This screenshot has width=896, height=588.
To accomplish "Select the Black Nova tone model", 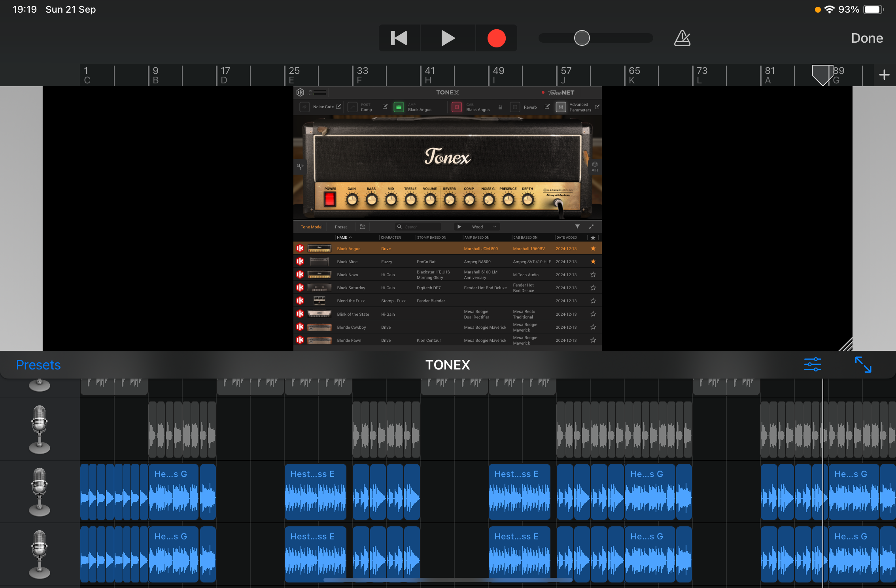I will click(x=448, y=275).
